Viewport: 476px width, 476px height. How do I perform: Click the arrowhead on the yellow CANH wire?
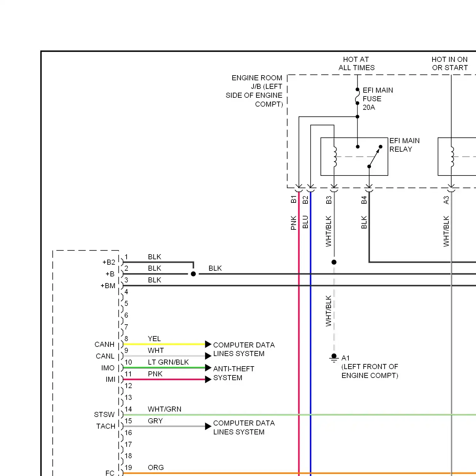pyautogui.click(x=208, y=344)
